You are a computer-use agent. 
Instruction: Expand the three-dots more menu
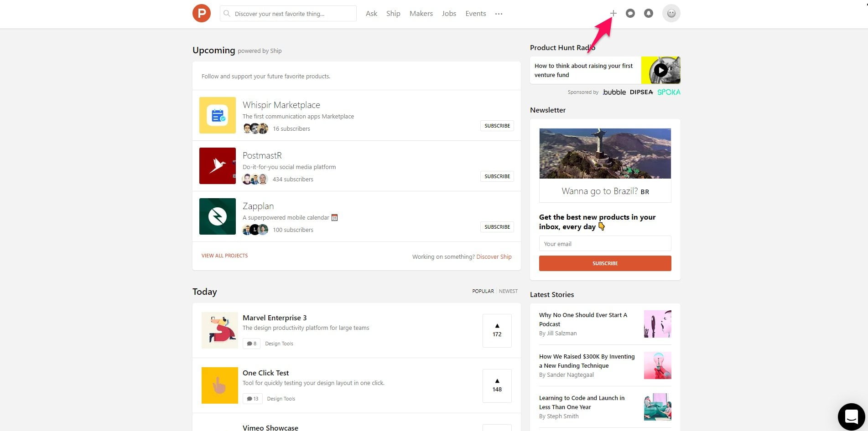(499, 14)
